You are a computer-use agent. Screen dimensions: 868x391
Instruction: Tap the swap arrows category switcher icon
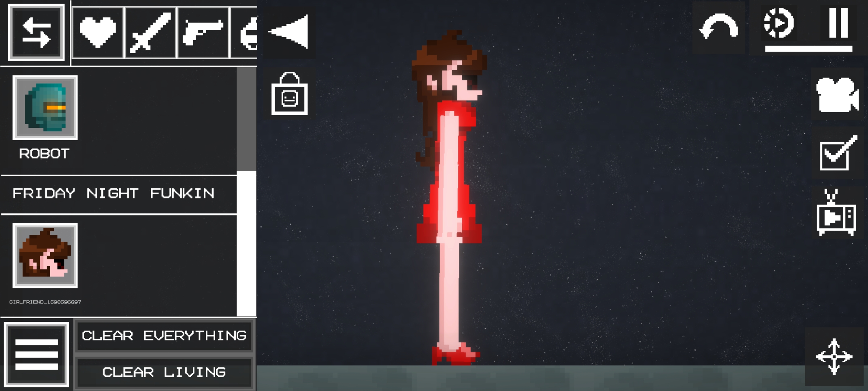[36, 33]
